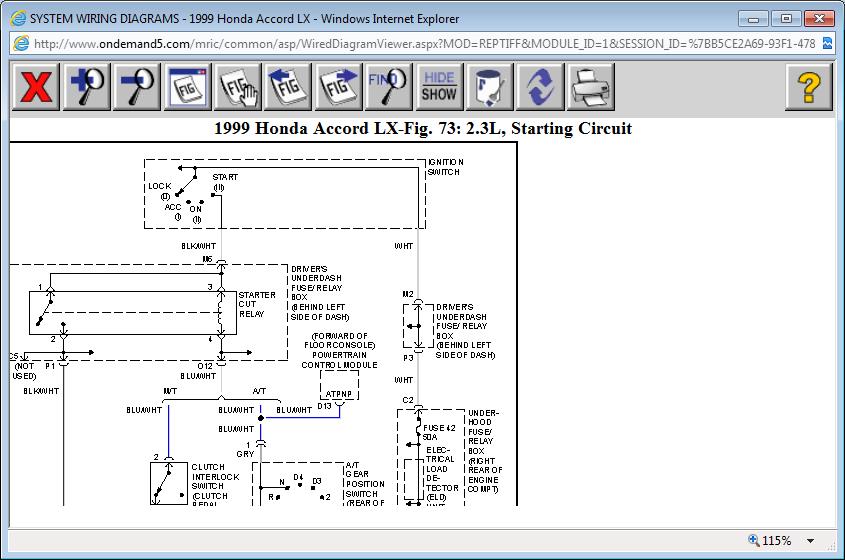Image resolution: width=845 pixels, height=560 pixels.
Task: Select the FIG hand pan tool
Action: [238, 87]
